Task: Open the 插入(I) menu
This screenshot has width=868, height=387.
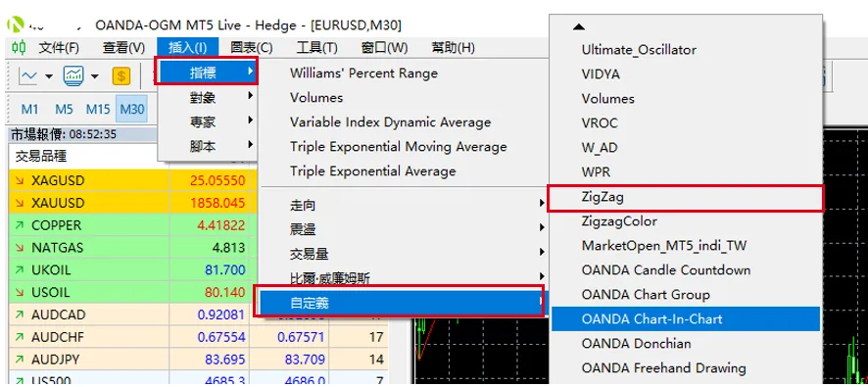Action: [x=188, y=48]
